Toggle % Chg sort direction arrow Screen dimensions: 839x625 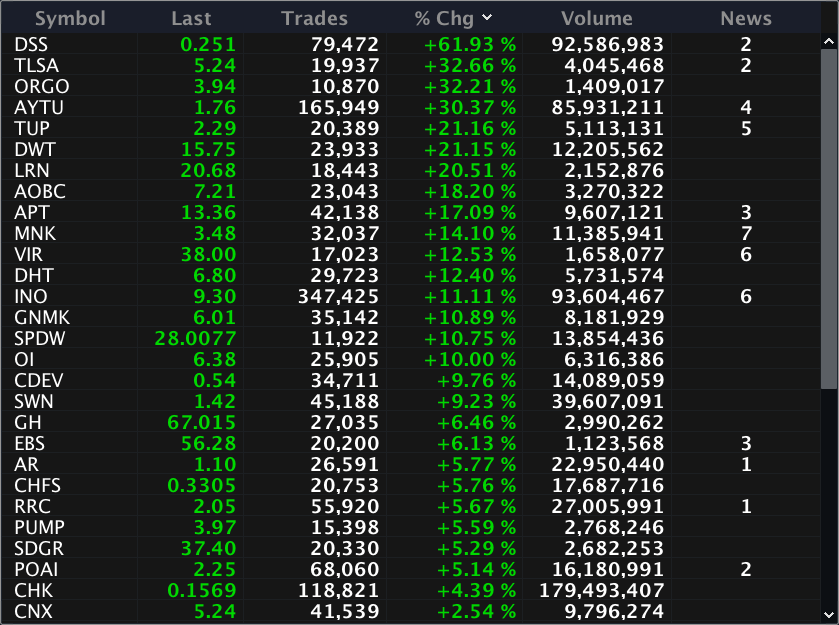(x=487, y=18)
